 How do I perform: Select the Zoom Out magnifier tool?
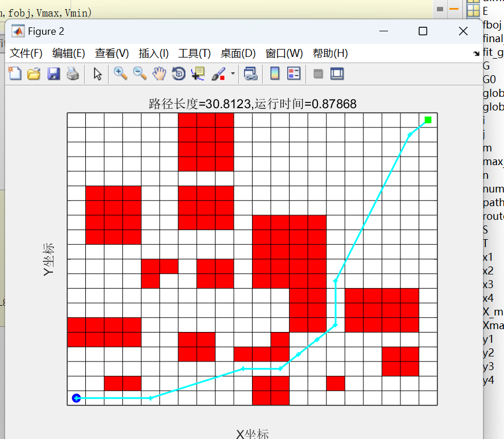[139, 73]
